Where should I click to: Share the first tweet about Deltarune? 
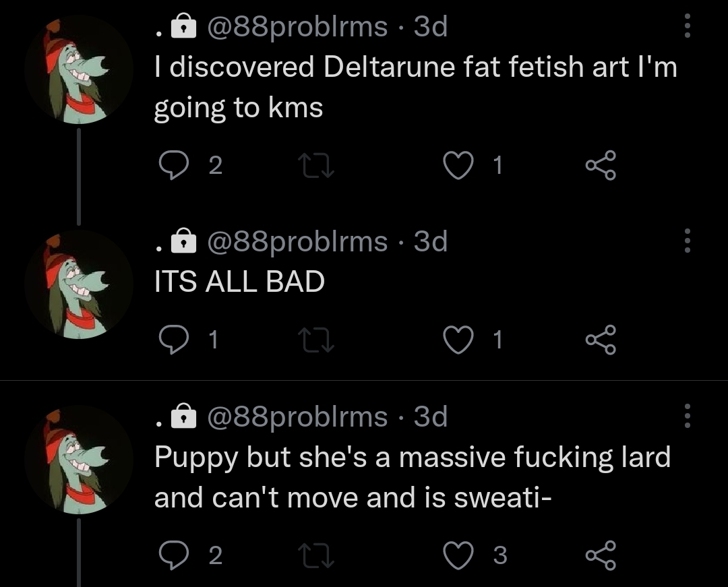(601, 165)
